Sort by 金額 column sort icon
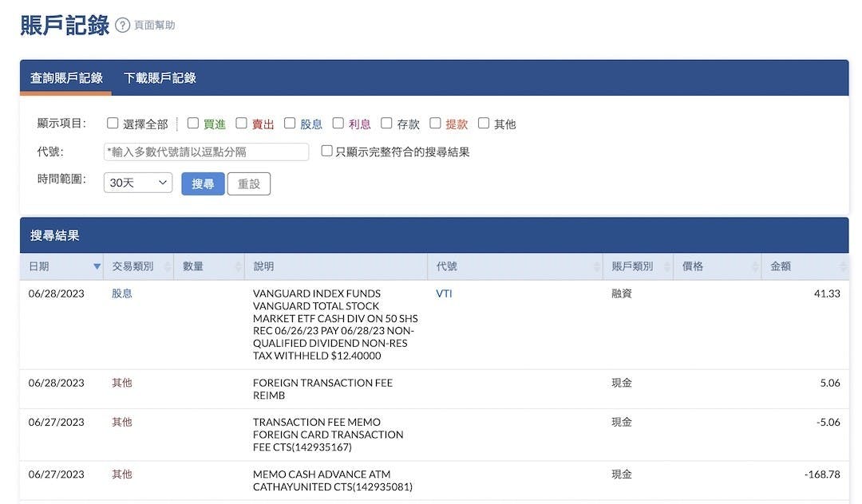 pos(843,267)
